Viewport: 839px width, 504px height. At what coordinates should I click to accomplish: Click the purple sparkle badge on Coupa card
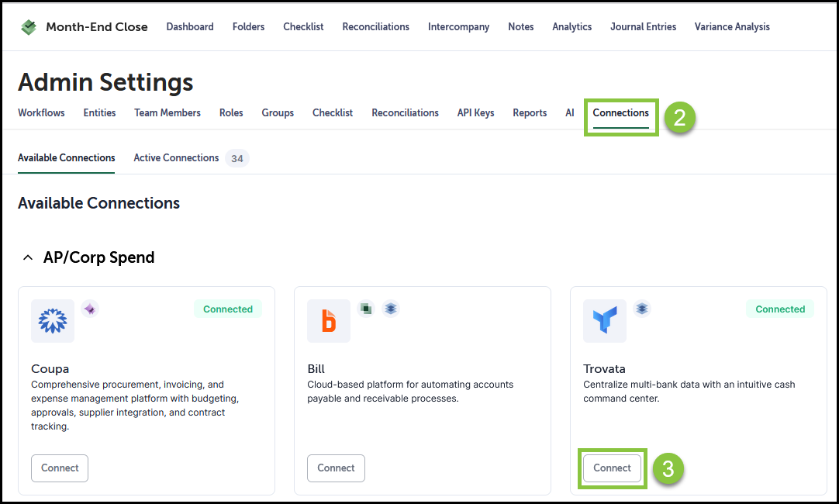(x=90, y=309)
